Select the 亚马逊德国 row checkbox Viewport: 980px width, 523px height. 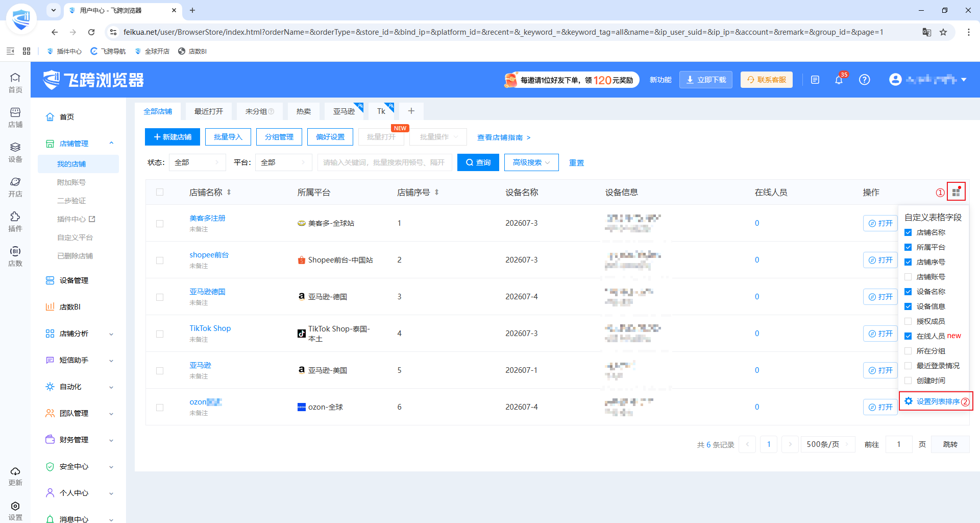coord(160,297)
